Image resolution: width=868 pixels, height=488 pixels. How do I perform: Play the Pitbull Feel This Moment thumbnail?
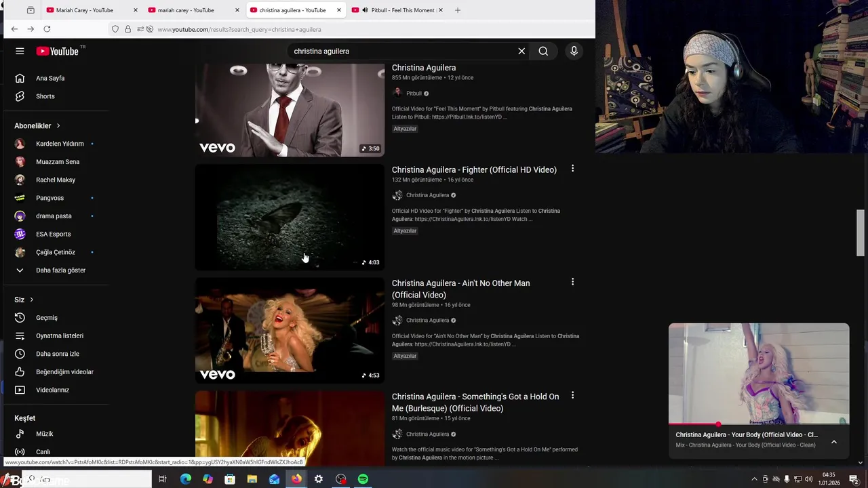(290, 110)
